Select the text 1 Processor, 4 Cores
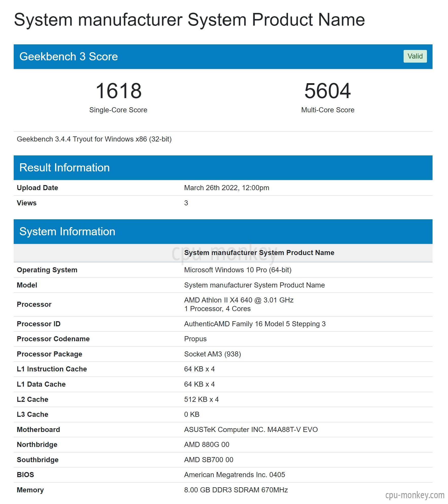 (x=217, y=309)
